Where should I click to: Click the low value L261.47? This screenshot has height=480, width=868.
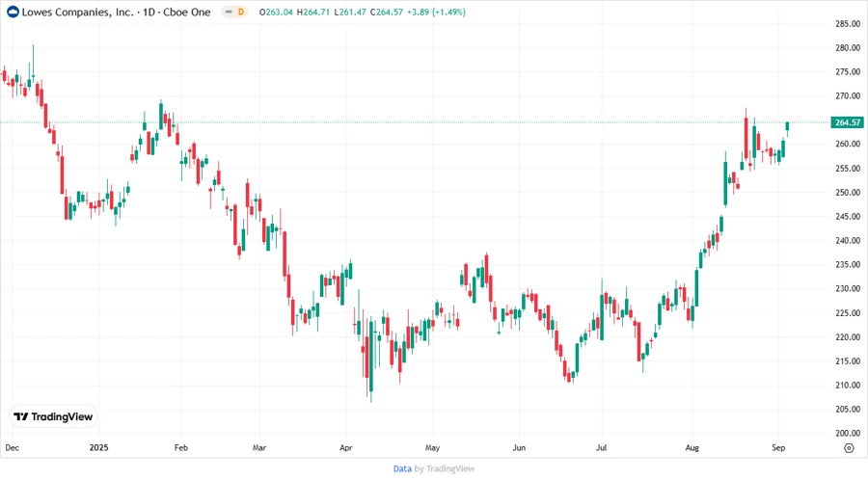pos(350,12)
